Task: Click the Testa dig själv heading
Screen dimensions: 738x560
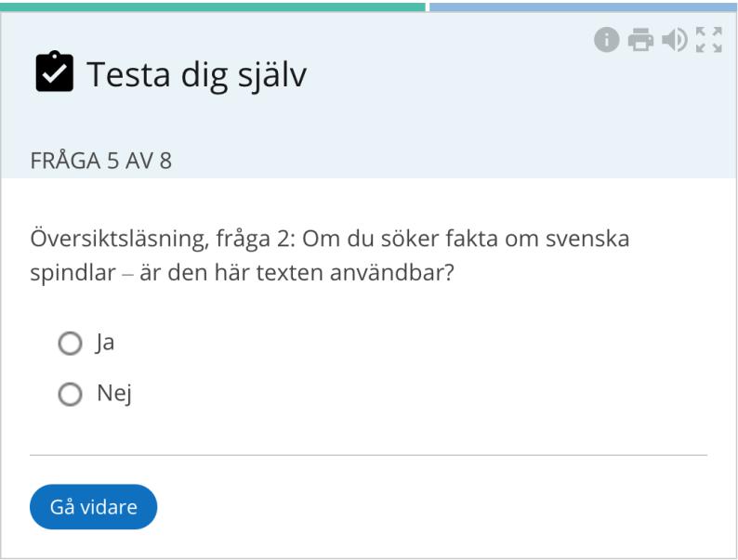Action: coord(197,74)
